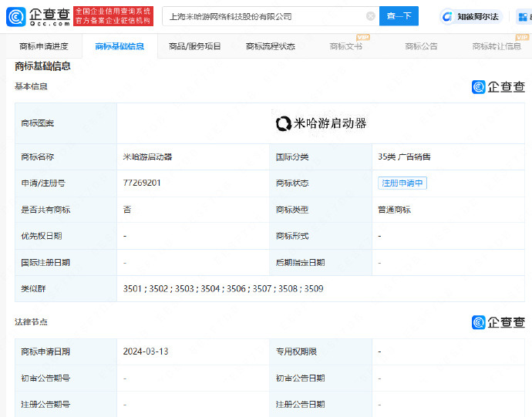The image size is (532, 417).
Task: Switch to the 商品/服务项目 tab
Action: (195, 46)
